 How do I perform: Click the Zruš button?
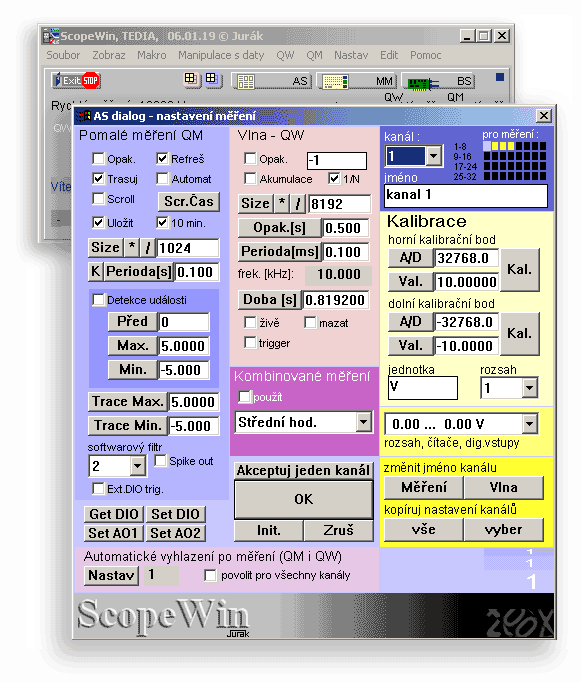pyautogui.click(x=338, y=530)
